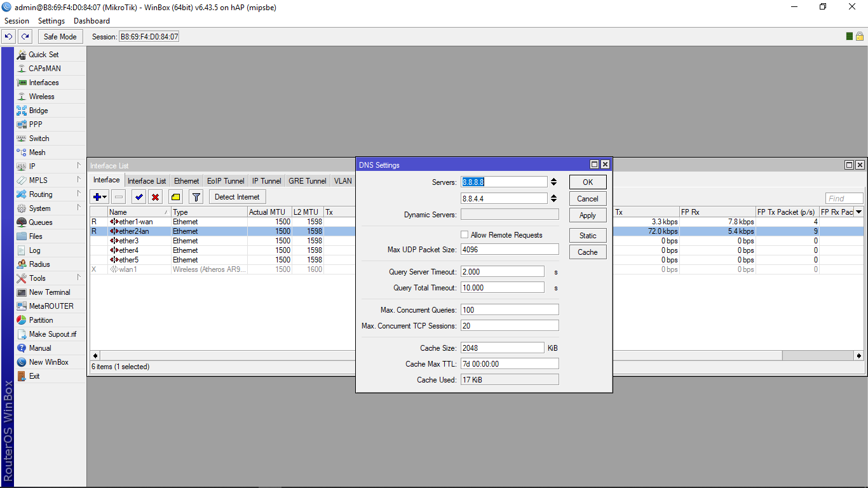Open CAPsMAN in the sidebar
Viewport: 868px width, 488px height.
click(50, 69)
